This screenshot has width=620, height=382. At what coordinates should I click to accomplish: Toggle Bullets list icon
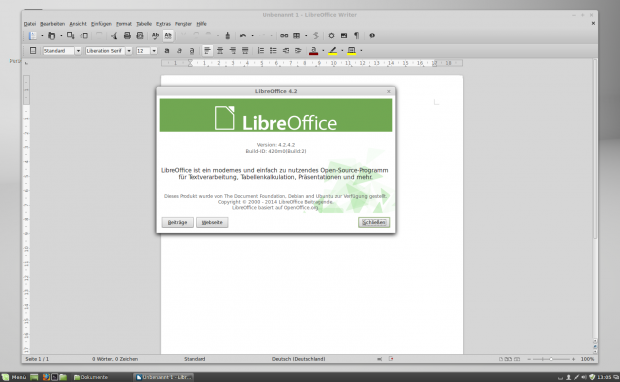(273, 51)
